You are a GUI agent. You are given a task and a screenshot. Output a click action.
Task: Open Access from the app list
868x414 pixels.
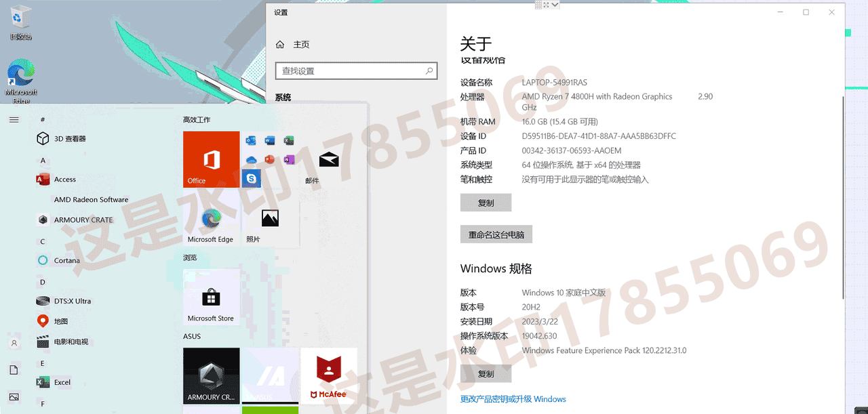coord(64,180)
